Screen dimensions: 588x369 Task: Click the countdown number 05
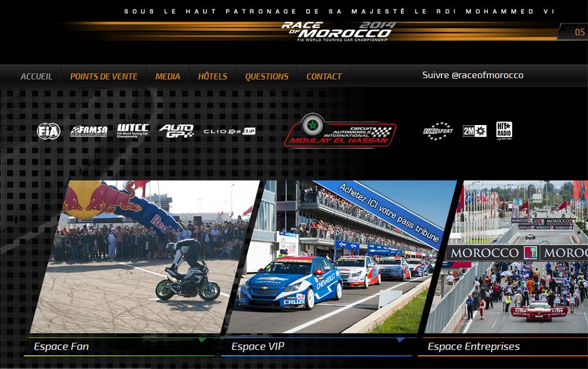[580, 33]
